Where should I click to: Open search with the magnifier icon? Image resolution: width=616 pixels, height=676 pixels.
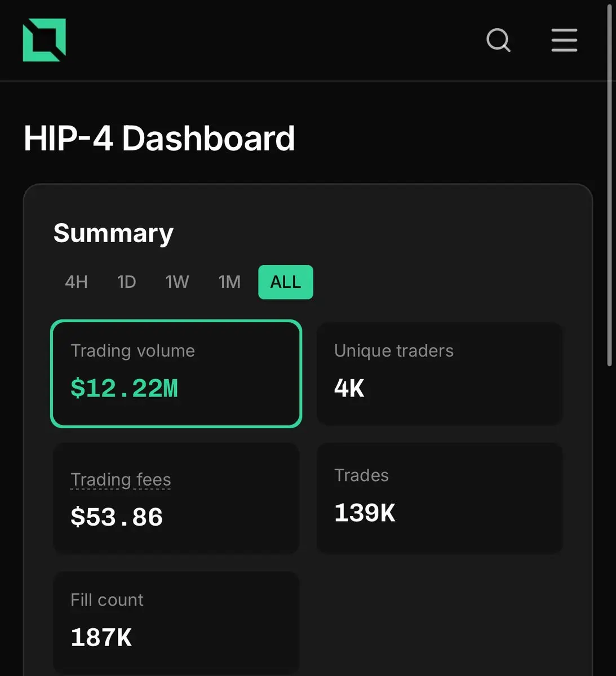coord(498,41)
